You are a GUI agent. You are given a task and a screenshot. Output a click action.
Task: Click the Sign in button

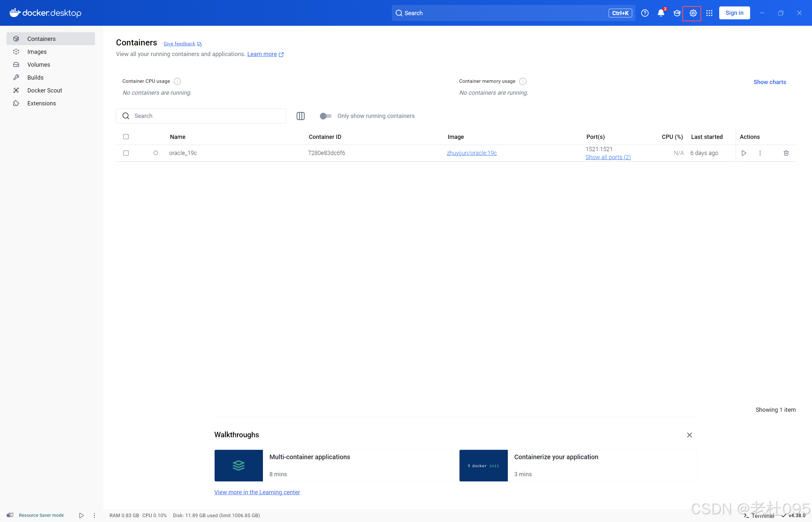[734, 13]
